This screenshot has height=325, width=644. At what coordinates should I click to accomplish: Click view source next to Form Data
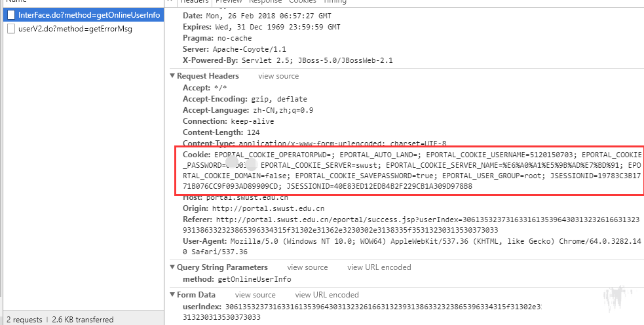click(256, 295)
